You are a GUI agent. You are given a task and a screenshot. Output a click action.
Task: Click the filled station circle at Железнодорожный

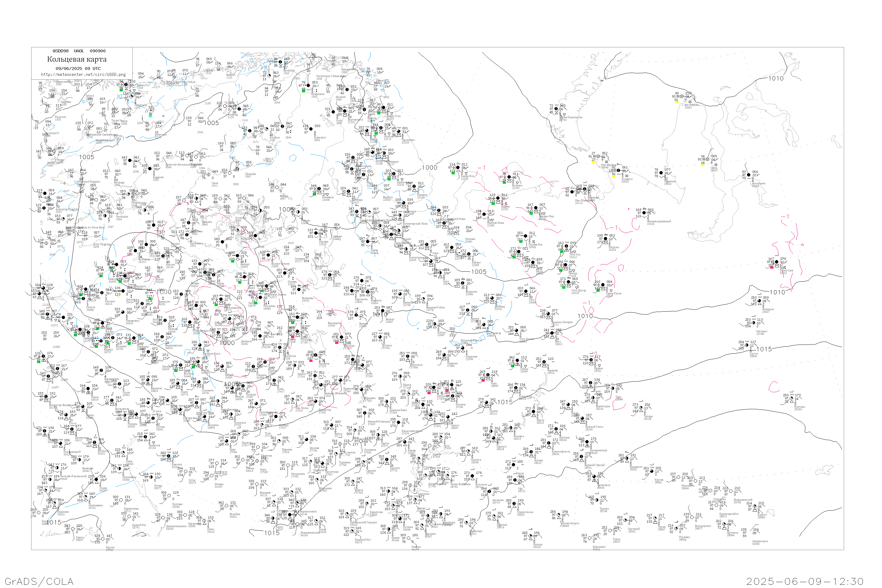tap(644, 213)
